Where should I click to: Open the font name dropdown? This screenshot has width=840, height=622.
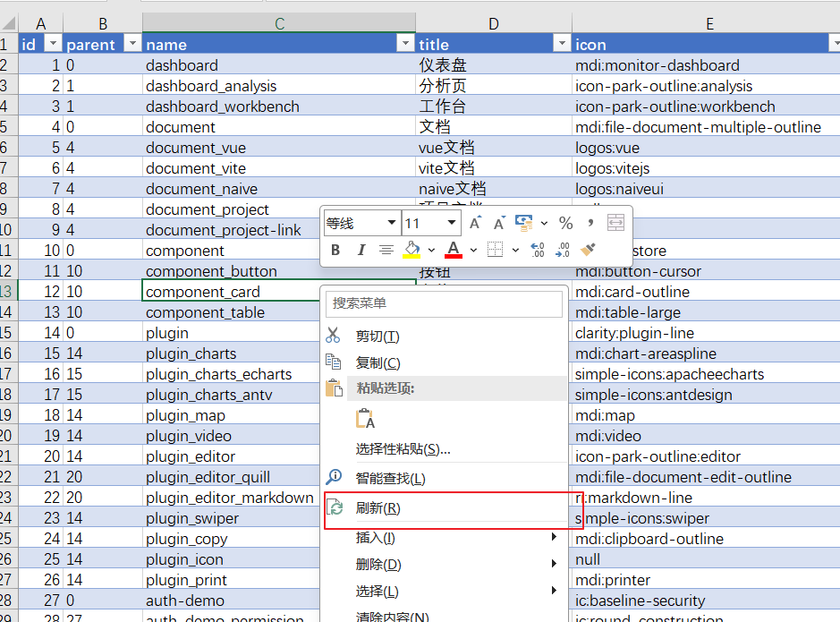pos(391,223)
